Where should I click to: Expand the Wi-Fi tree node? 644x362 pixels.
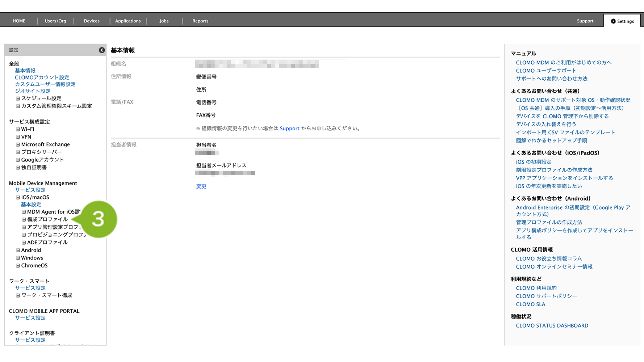18,129
